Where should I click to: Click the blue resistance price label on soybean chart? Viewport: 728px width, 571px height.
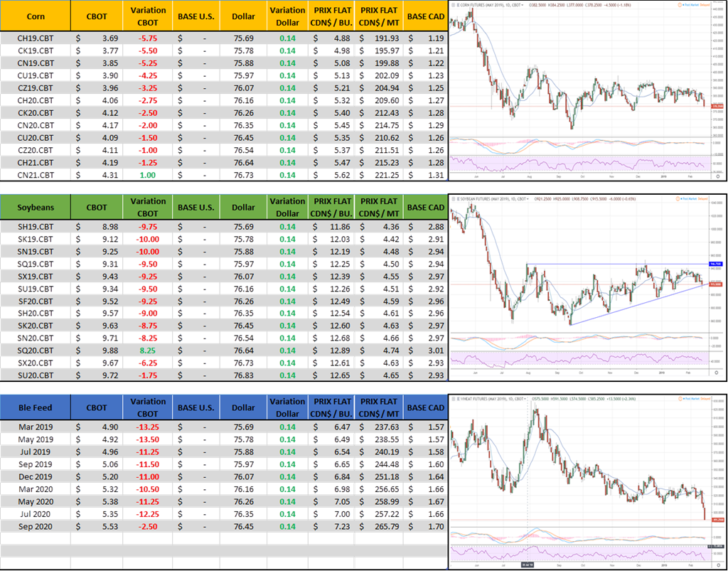(714, 264)
